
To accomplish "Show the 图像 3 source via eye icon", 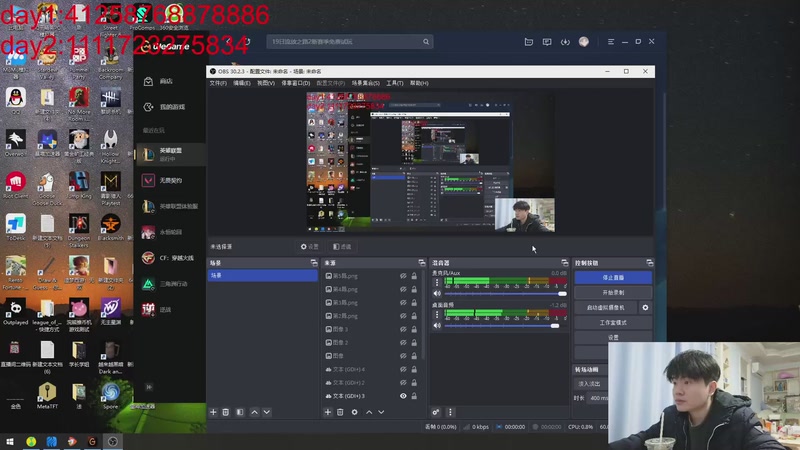I will [403, 329].
